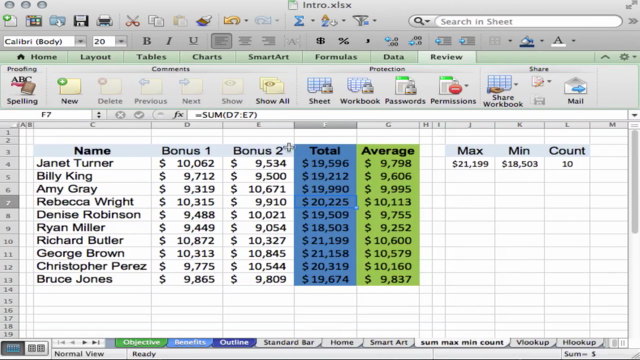Select the Objective sheet tab

coord(142,342)
